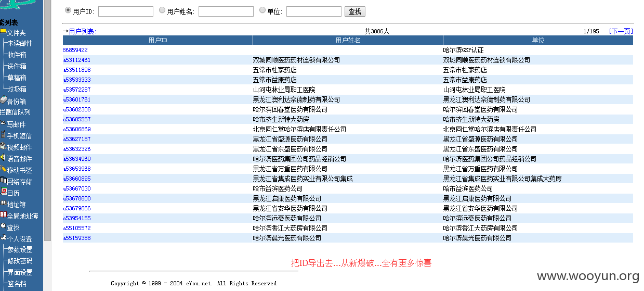Open user ID a53627187
Viewport: 644px width, 291px height.
pyautogui.click(x=77, y=139)
